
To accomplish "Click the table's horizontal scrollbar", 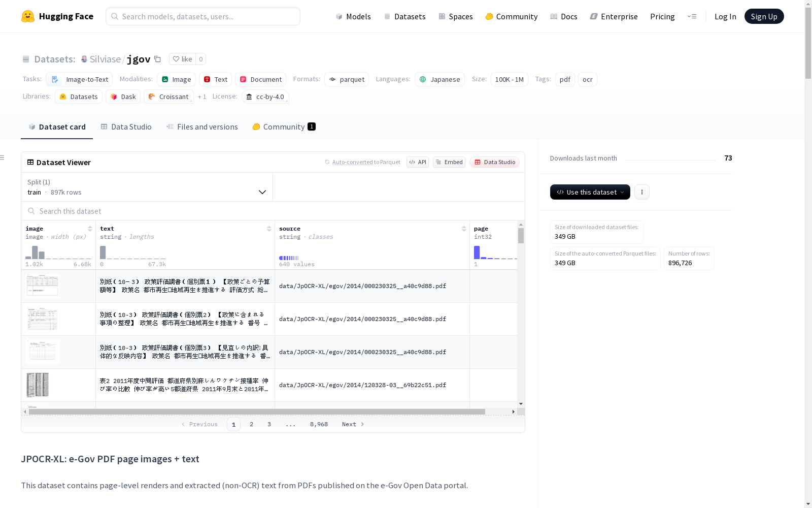I will [257, 411].
